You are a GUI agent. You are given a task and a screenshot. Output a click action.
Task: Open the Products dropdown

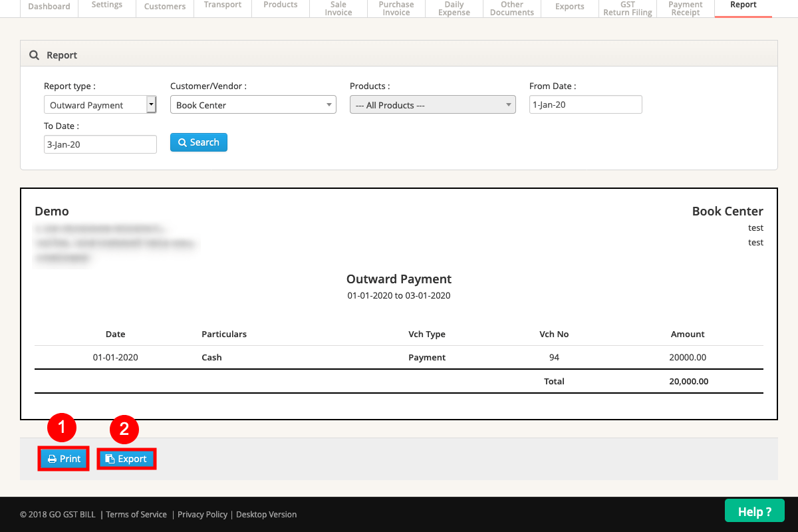pos(432,105)
